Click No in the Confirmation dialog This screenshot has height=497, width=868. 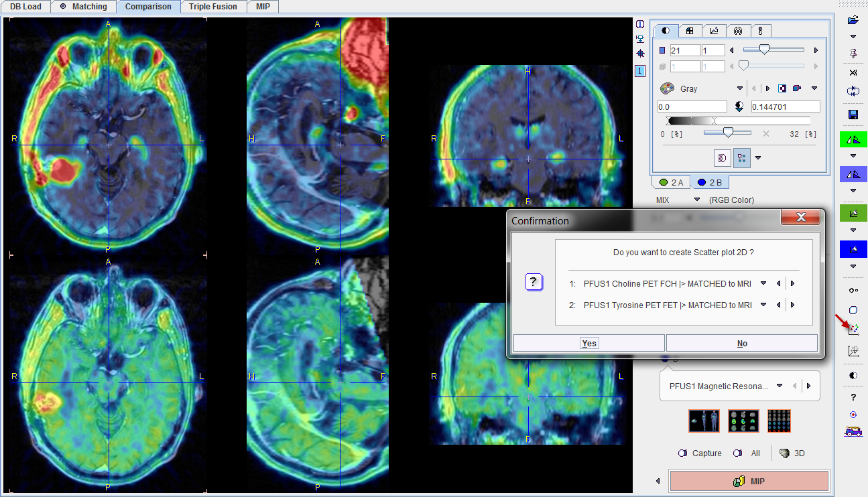742,343
